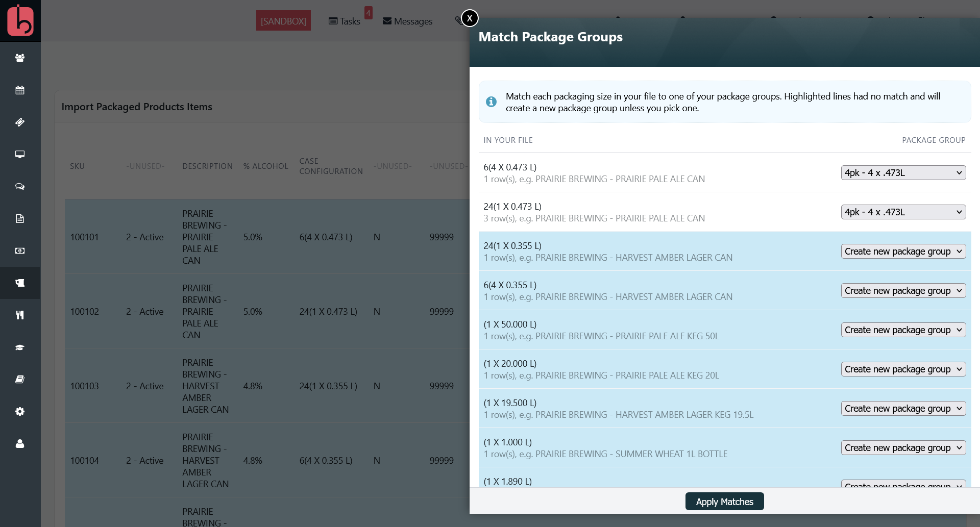Click case configuration cell 24(1 X 0.355 L) in table
980x527 pixels.
coord(328,386)
